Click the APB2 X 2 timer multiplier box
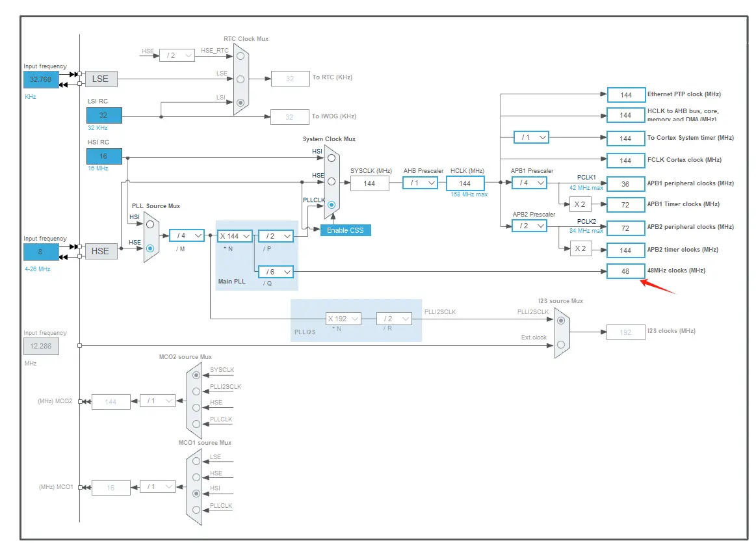756x543 pixels. (x=580, y=249)
